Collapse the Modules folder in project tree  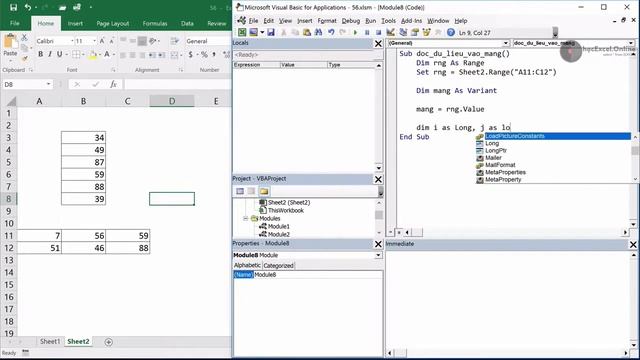(246, 218)
